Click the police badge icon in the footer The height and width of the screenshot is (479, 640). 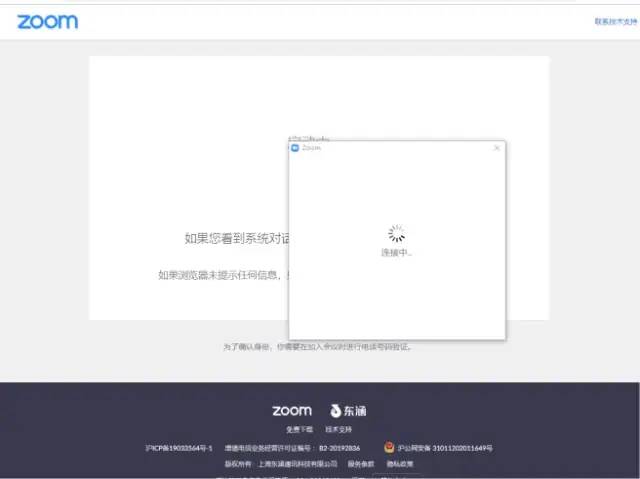(389, 448)
